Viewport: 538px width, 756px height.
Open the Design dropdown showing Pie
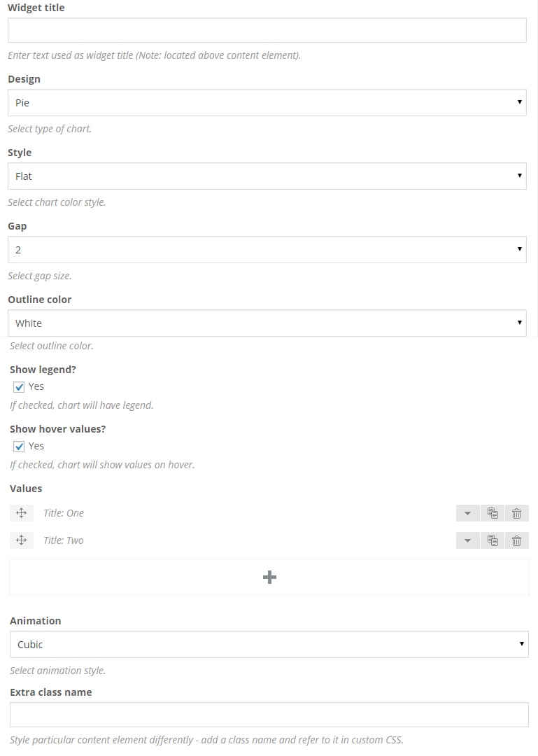point(267,103)
